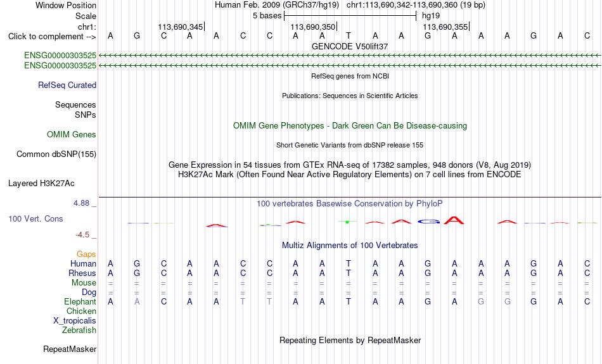Click the X_tropicalis species label

pos(75,321)
